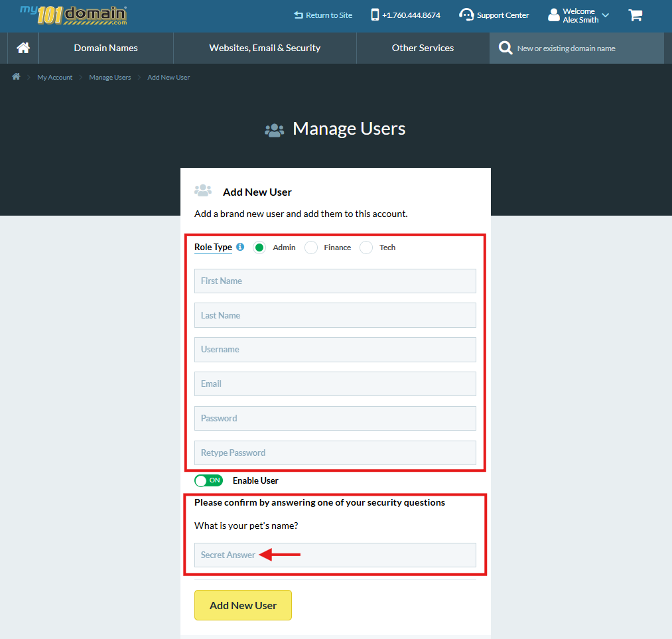Open the shopping cart icon
This screenshot has height=639, width=672.
pos(635,15)
